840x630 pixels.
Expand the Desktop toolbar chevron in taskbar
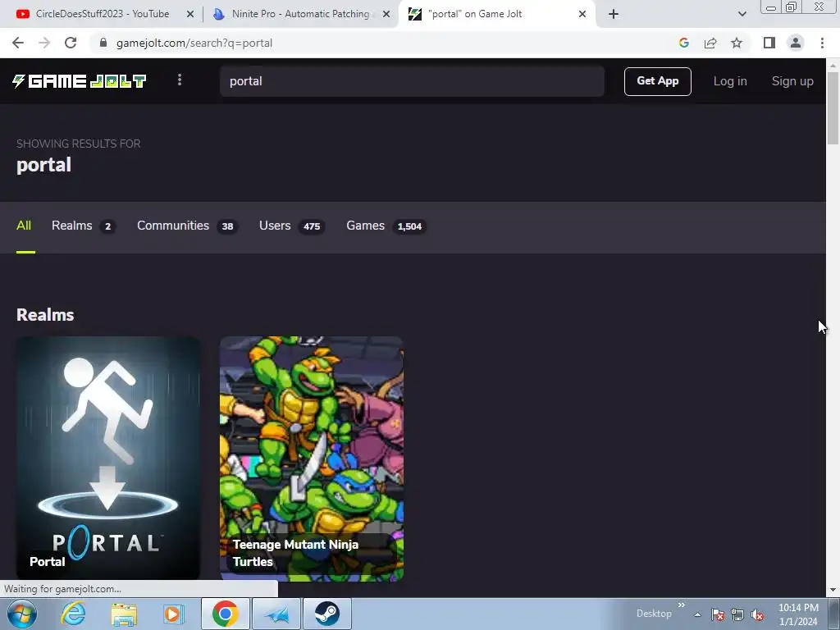coord(682,605)
